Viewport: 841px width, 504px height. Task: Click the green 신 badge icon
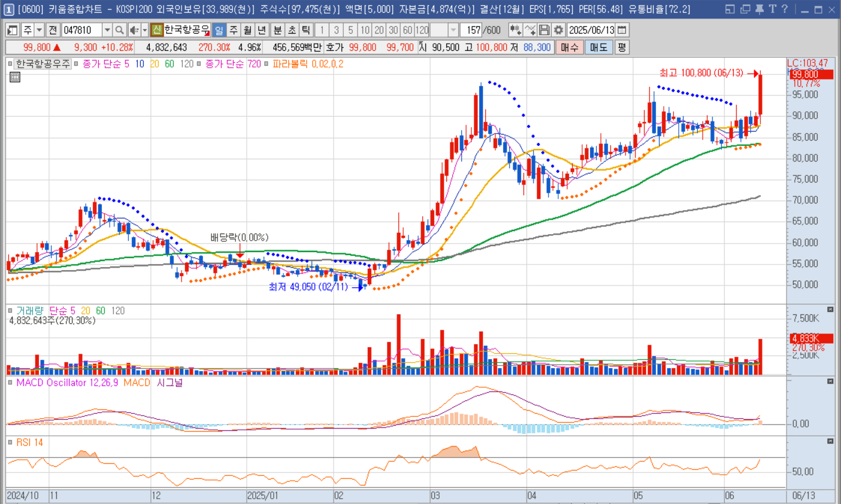click(156, 30)
